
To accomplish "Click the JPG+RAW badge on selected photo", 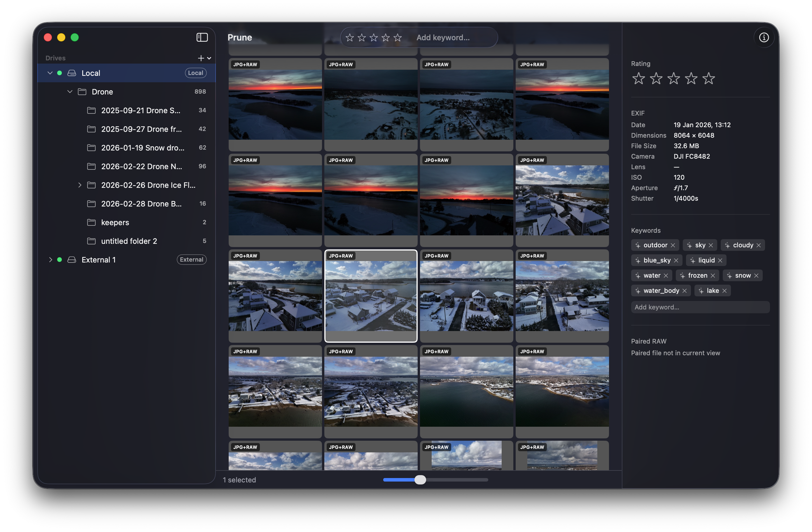I will tap(341, 256).
